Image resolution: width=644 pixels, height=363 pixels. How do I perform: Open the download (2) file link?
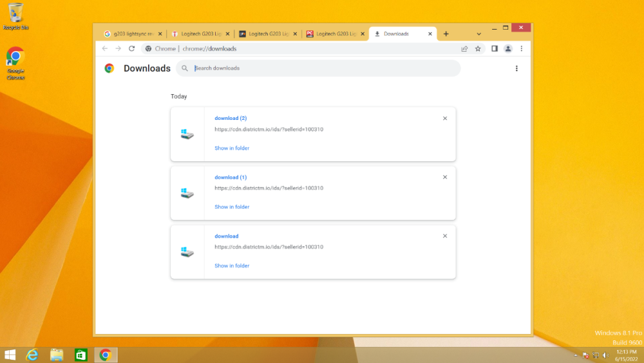click(231, 118)
